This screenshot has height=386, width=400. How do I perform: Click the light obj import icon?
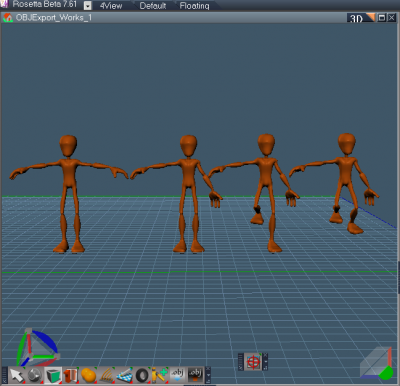click(178, 376)
